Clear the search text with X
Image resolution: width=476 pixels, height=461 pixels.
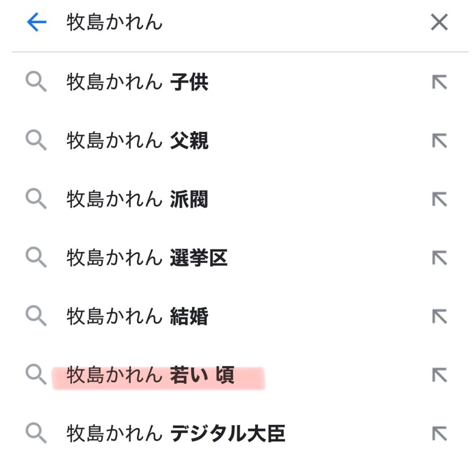(439, 22)
